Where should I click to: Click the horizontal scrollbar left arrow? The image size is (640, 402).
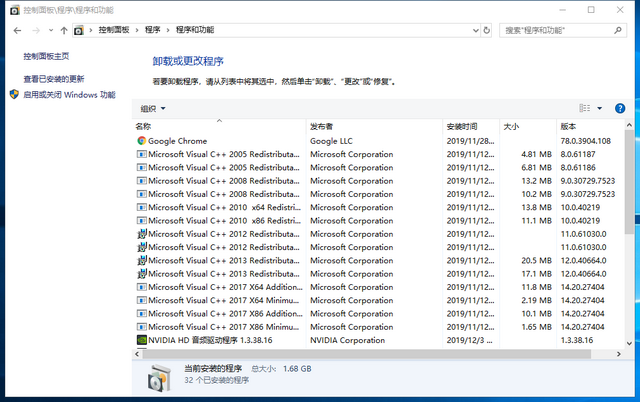[137, 354]
